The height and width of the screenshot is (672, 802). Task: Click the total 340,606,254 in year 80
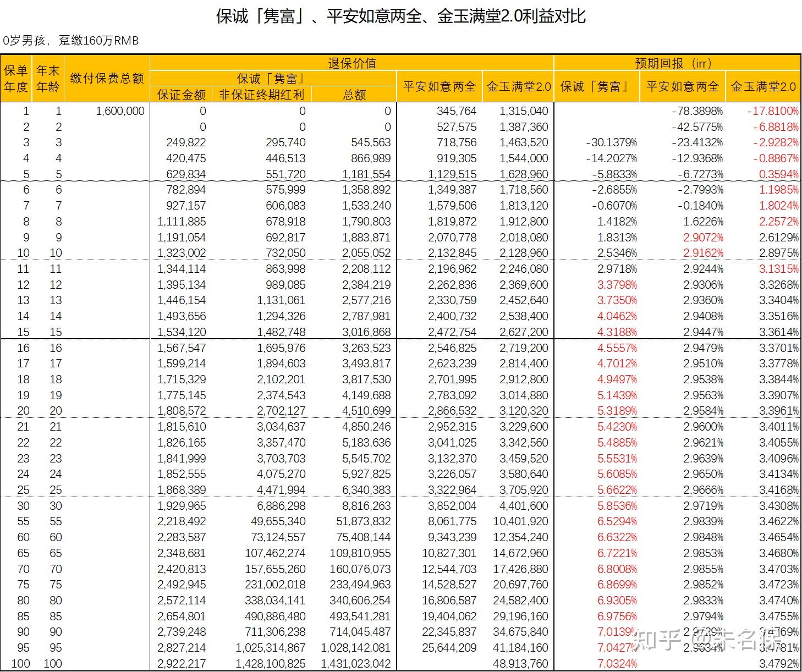[x=360, y=601]
